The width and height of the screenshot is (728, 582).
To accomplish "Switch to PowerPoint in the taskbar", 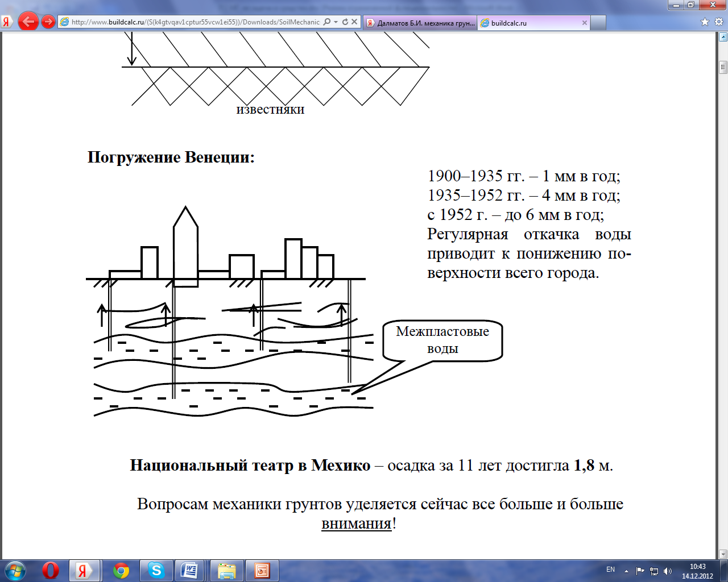I will pos(262,570).
